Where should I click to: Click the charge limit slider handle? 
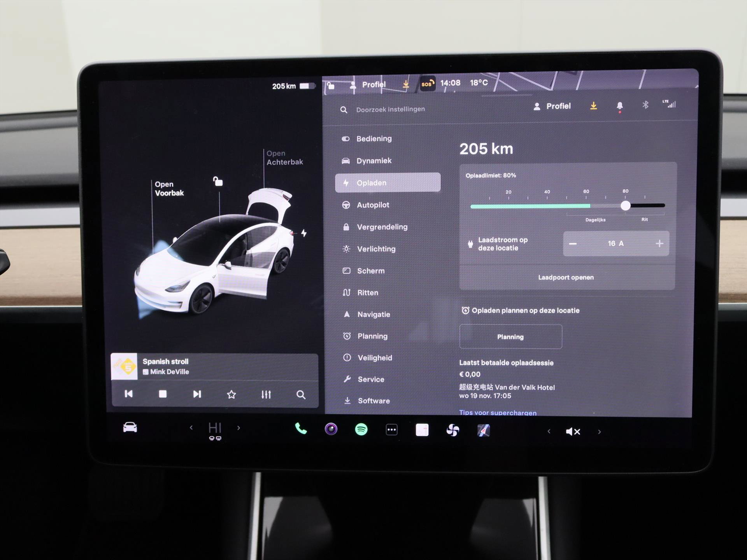click(x=625, y=206)
